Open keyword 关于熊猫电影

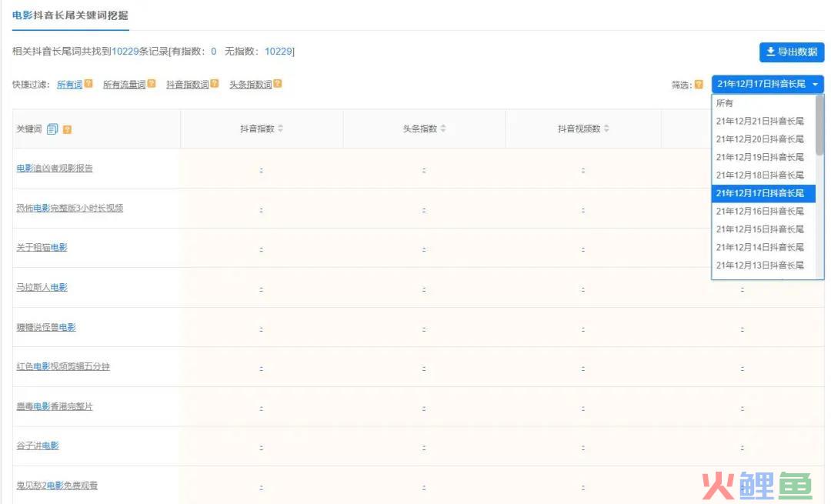(x=42, y=247)
